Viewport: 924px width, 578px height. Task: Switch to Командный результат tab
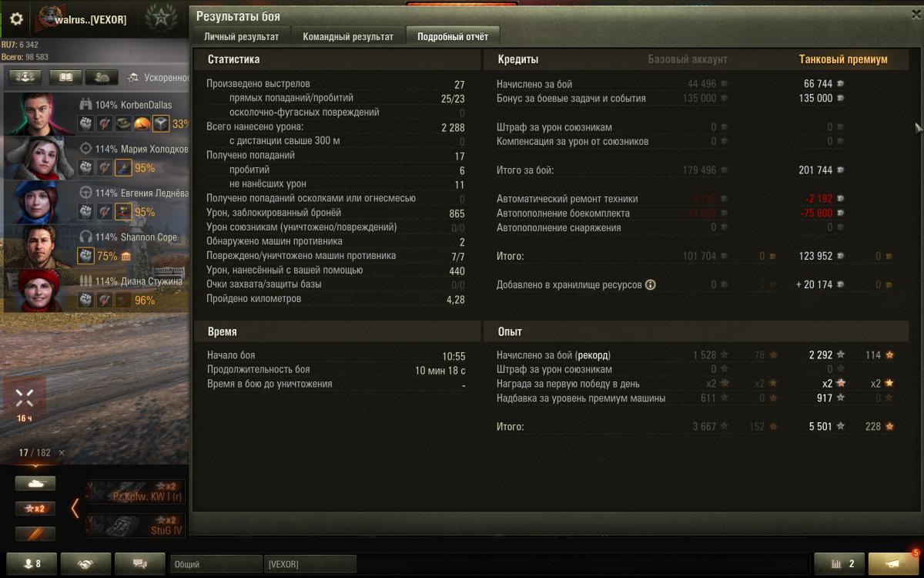(348, 36)
